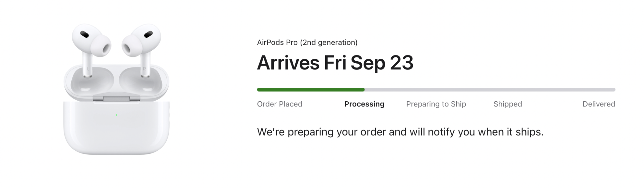The image size is (644, 188).
Task: Click the Preparing to Ship step
Action: (x=436, y=104)
